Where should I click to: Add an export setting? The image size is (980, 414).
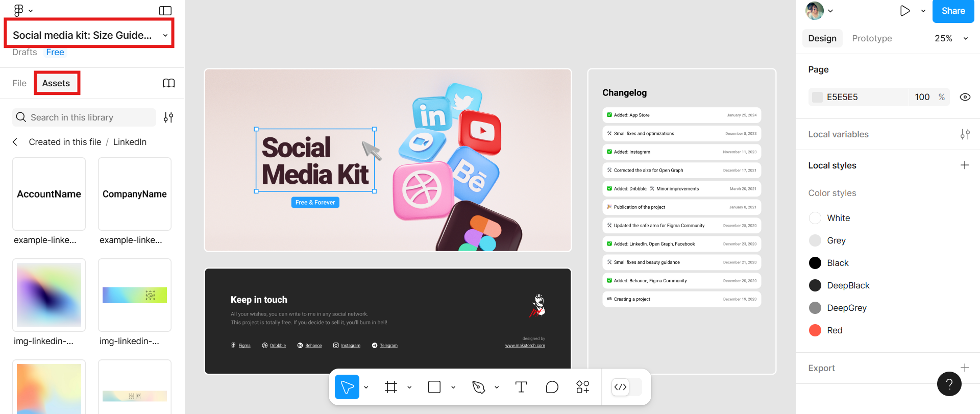click(965, 368)
